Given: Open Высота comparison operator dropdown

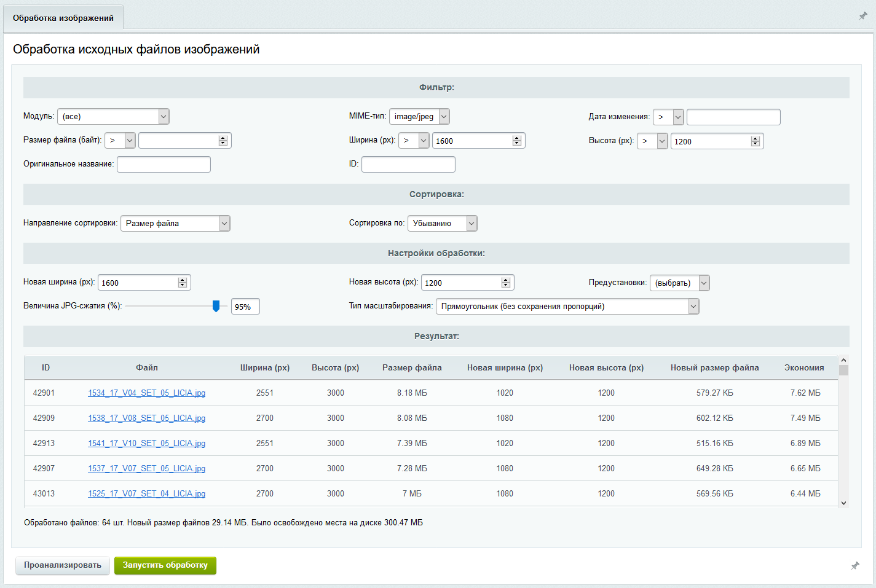Looking at the screenshot, I should click(652, 141).
